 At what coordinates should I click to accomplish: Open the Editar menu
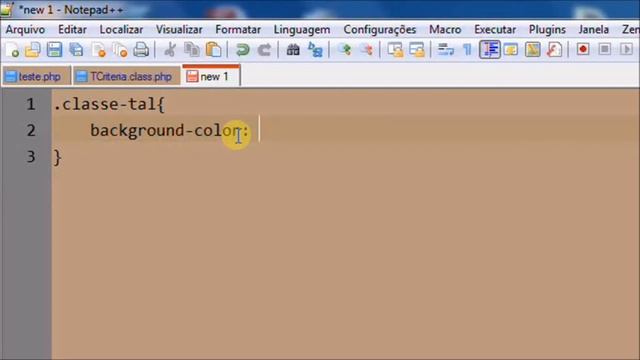coord(72,29)
